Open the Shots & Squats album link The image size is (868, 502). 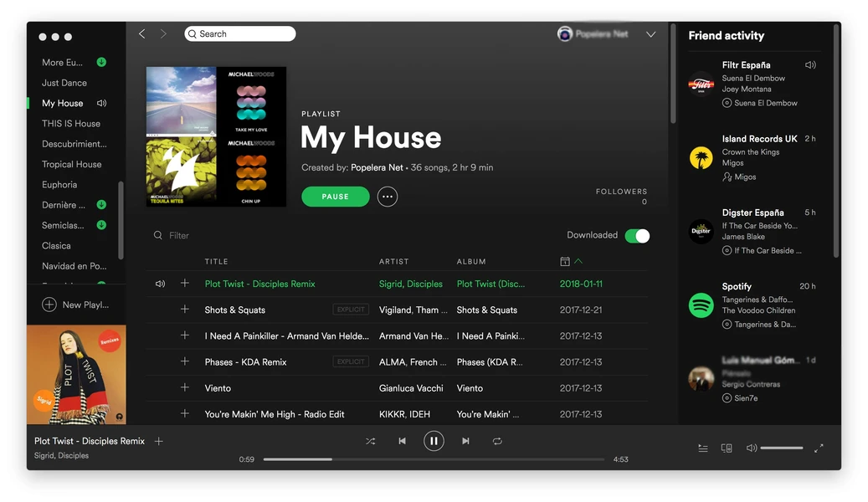(x=487, y=310)
